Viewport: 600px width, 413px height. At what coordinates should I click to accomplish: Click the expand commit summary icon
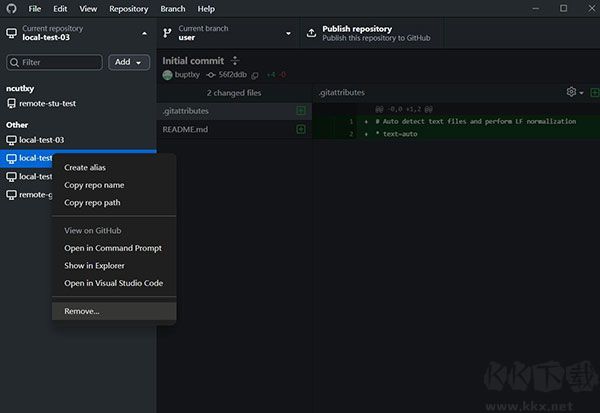pos(235,60)
